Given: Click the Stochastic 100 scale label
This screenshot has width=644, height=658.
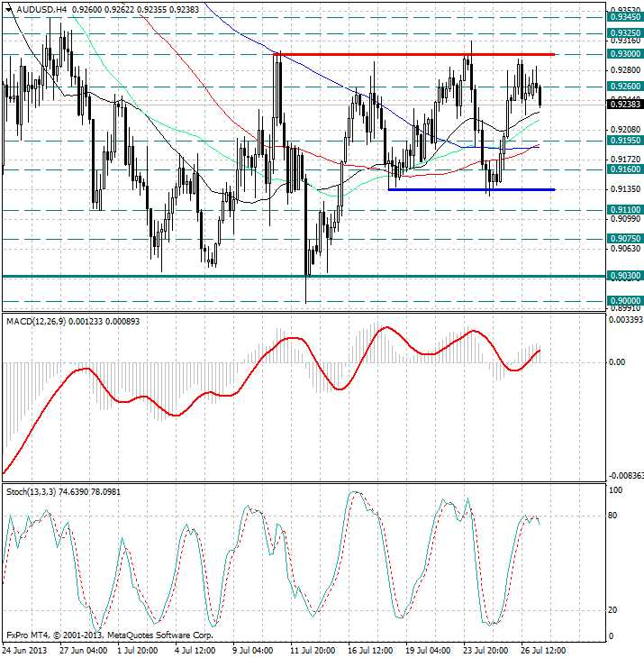Looking at the screenshot, I should click(615, 490).
